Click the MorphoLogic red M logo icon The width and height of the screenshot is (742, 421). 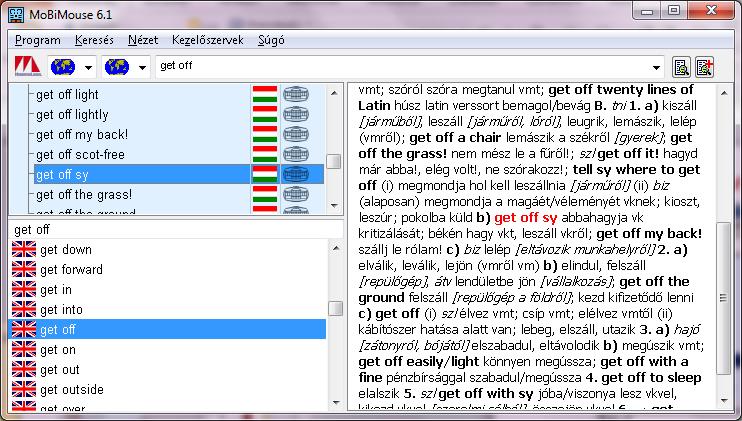click(27, 67)
